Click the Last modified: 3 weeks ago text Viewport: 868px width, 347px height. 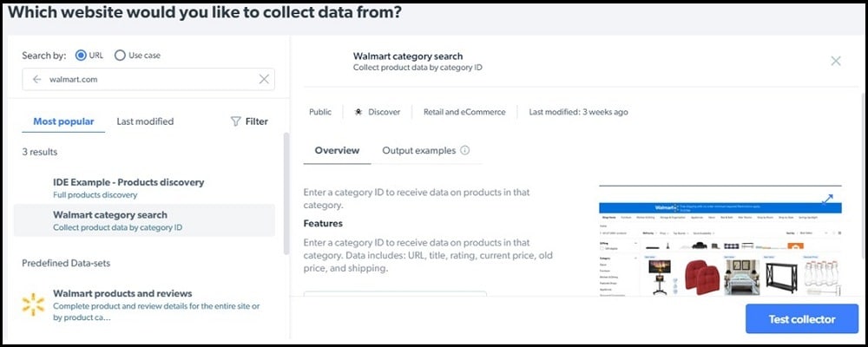tap(578, 112)
